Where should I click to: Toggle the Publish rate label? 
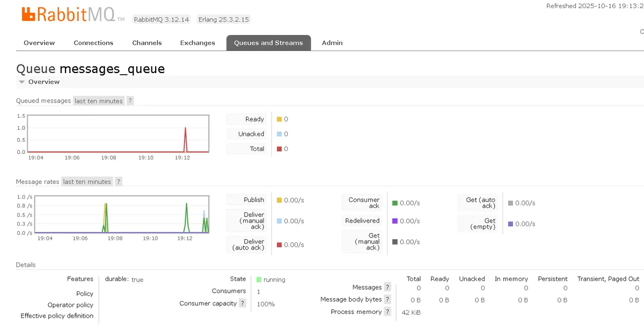247,199
